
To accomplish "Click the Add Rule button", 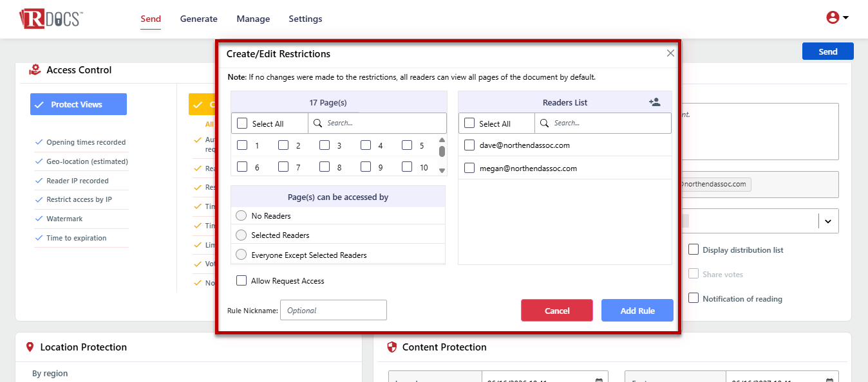I will [637, 311].
